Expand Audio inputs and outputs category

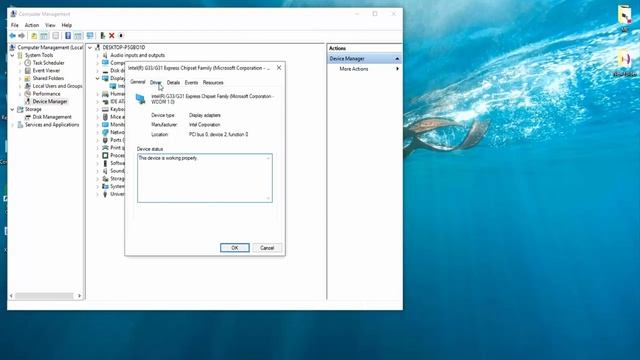point(98,56)
